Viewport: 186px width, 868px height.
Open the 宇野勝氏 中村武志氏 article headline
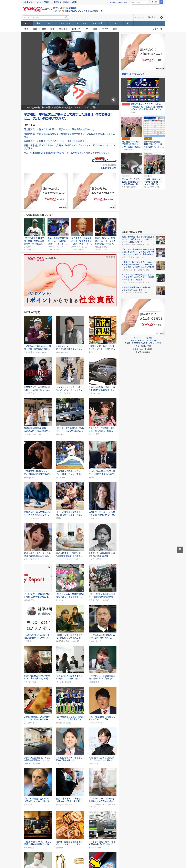point(68,116)
